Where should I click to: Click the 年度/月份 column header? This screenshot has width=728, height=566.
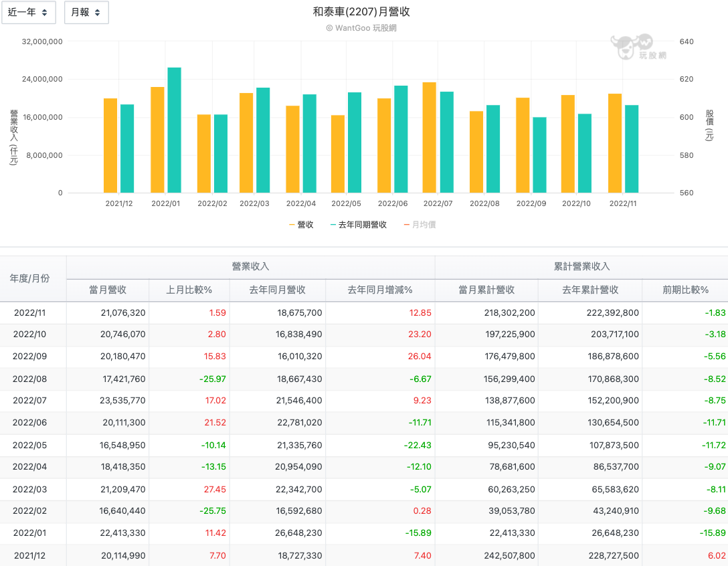[x=29, y=278]
